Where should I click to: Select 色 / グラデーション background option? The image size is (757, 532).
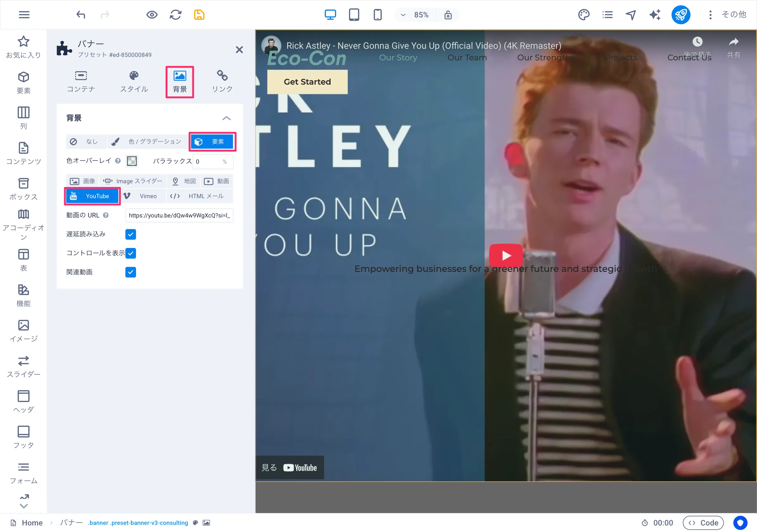[148, 142]
